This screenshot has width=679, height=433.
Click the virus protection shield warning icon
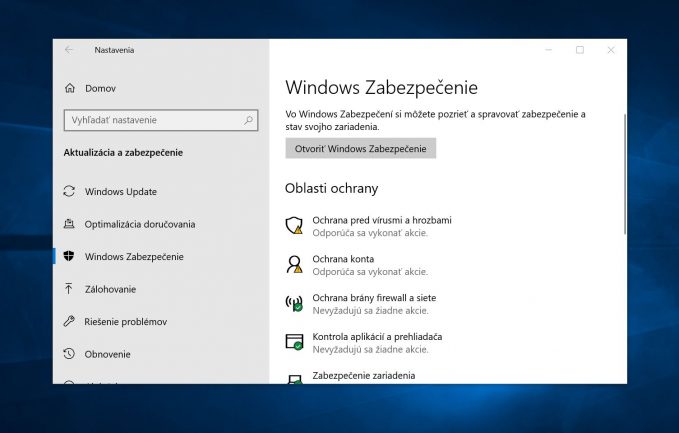[294, 226]
